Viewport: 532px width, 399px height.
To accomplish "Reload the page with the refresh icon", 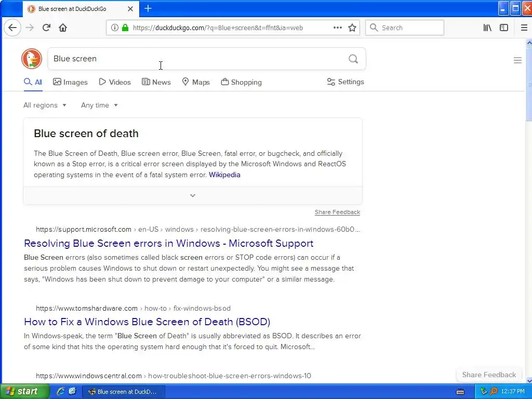I will click(46, 28).
